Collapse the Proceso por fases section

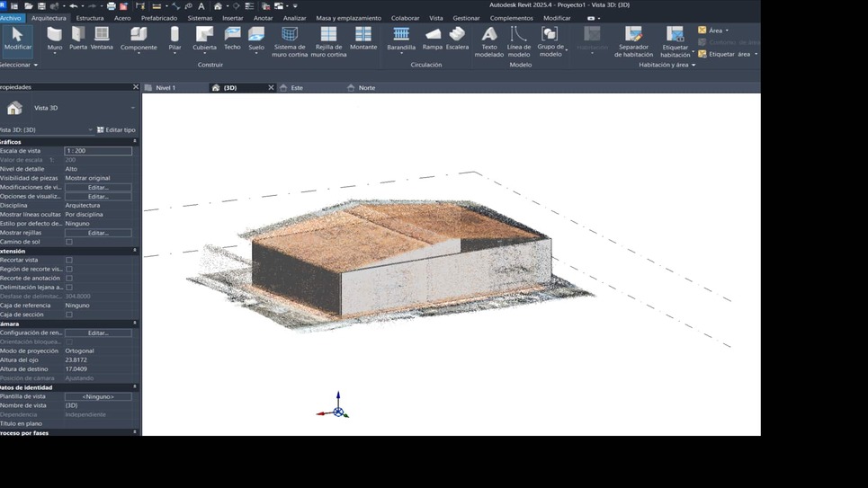[135, 432]
